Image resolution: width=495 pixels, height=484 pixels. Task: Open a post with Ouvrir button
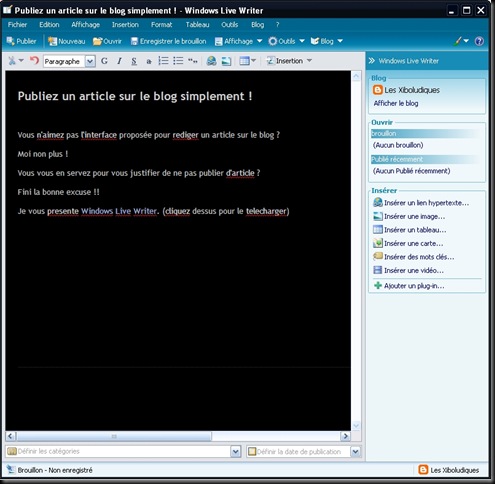107,41
